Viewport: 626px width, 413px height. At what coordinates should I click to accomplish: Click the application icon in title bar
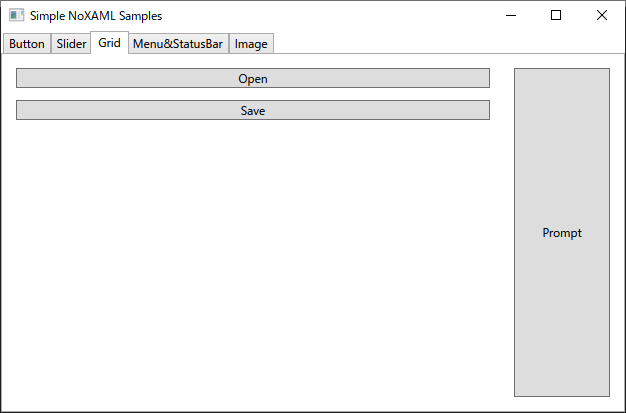click(16, 16)
